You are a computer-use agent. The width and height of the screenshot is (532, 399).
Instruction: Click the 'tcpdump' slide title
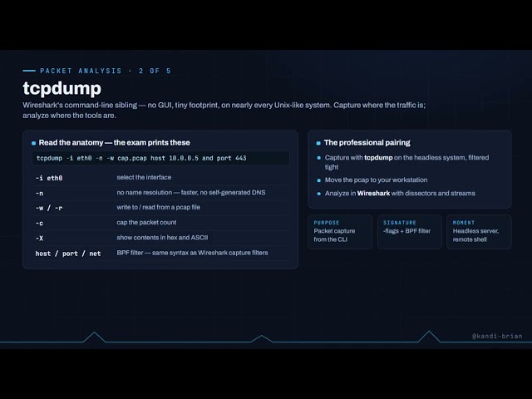pyautogui.click(x=62, y=89)
